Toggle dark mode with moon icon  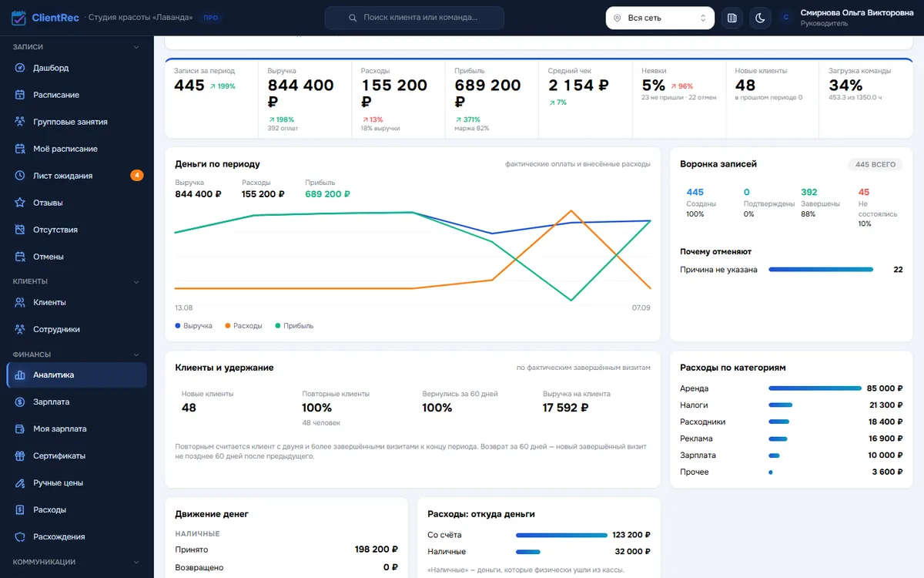click(760, 18)
